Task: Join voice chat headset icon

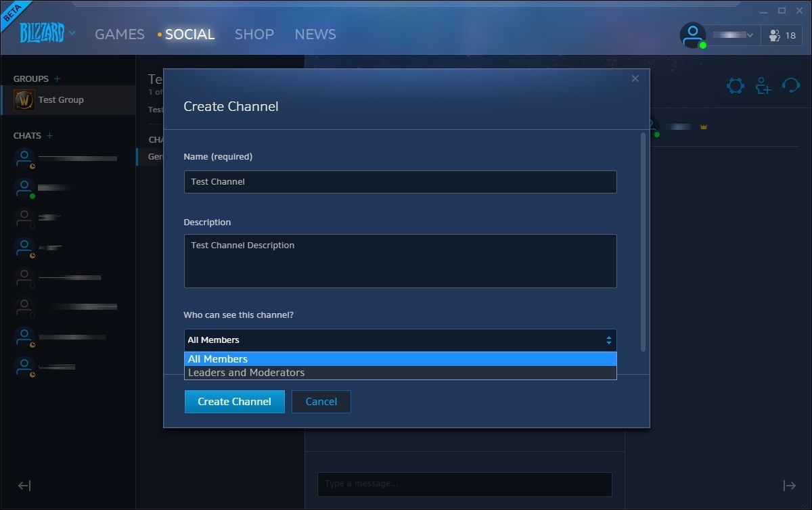Action: click(790, 86)
